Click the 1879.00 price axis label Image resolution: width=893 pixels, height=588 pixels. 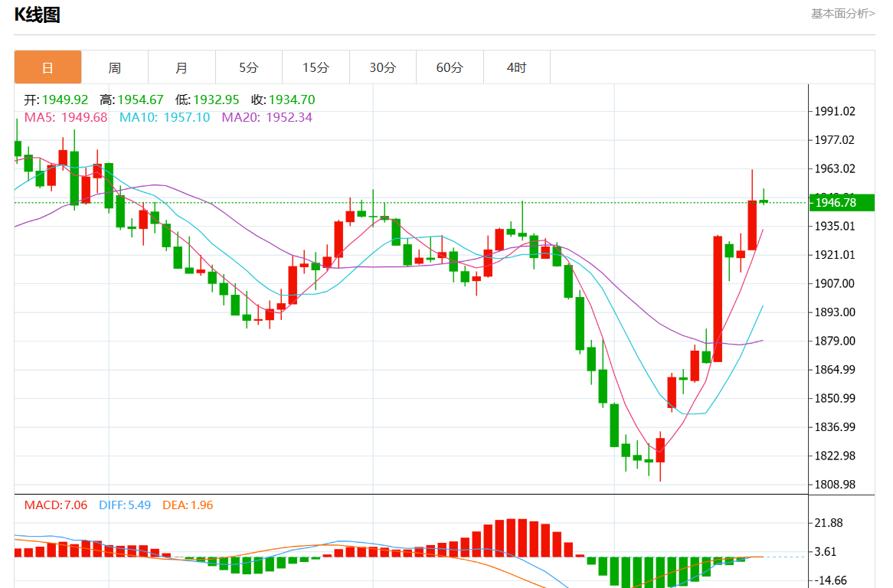coord(835,341)
